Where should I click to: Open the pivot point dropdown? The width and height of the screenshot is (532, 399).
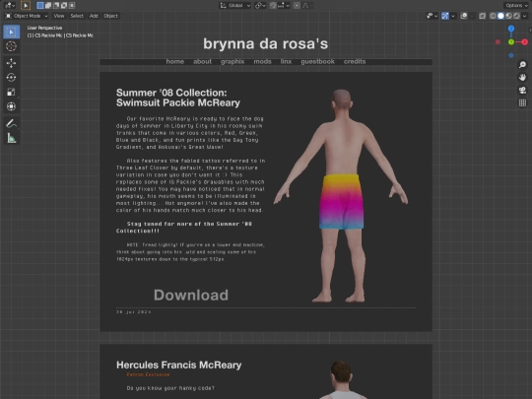(x=260, y=6)
